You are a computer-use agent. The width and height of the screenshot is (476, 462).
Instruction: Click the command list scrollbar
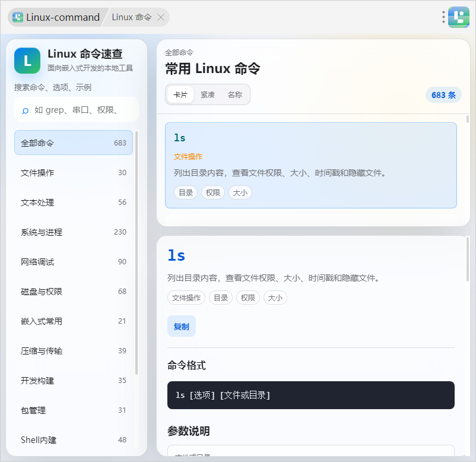click(x=468, y=119)
